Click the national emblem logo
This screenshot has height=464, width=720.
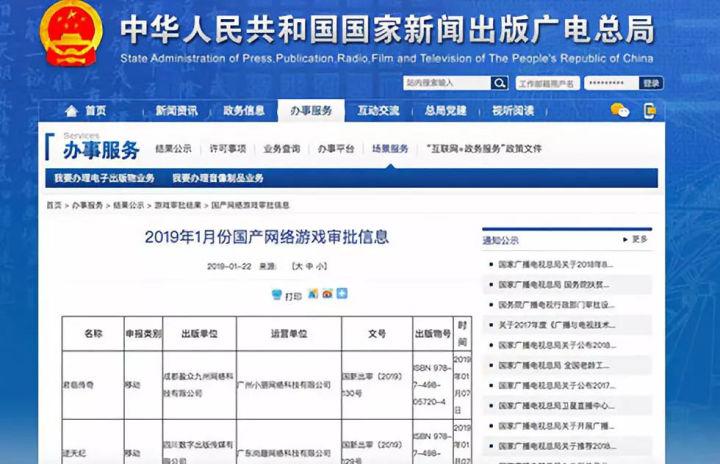tap(71, 33)
